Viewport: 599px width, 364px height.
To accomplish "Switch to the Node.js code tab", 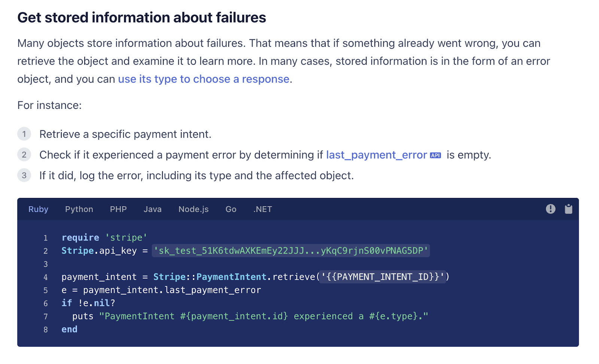I will click(193, 209).
